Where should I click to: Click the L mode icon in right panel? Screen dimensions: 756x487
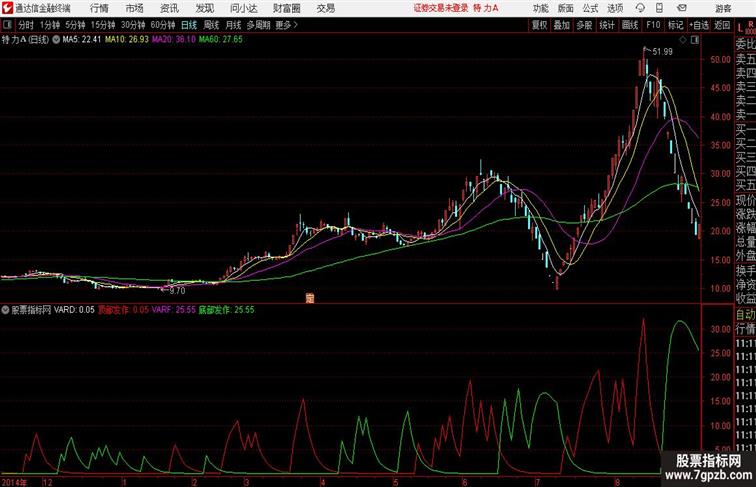(740, 28)
